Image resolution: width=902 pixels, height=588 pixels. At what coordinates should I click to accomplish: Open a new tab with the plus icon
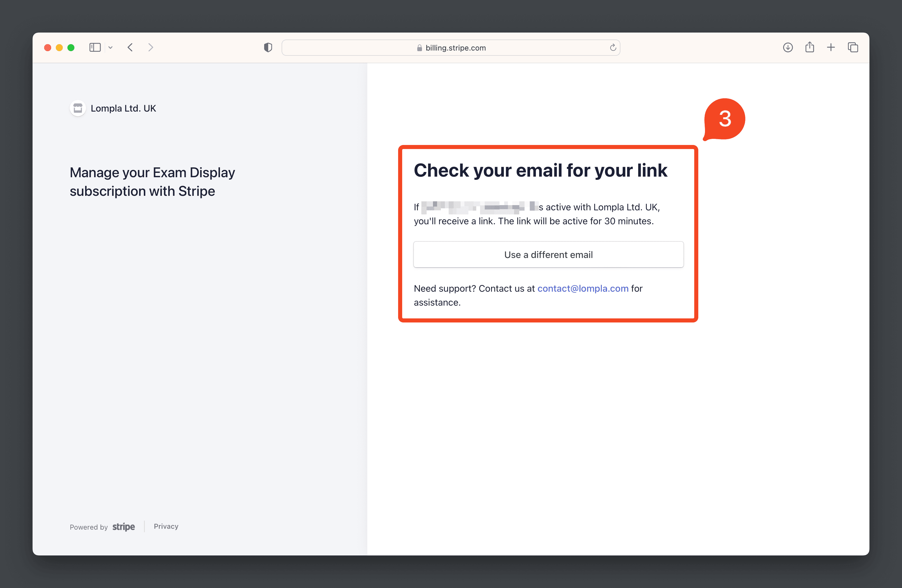tap(831, 47)
